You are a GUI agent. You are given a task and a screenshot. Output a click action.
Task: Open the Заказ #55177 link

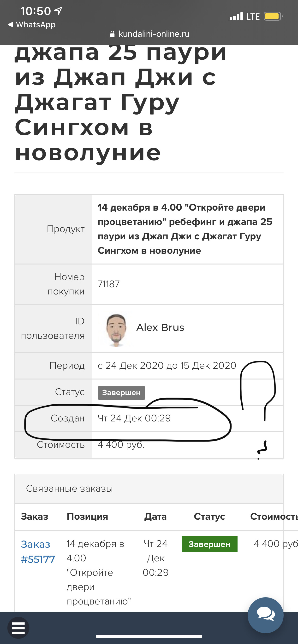click(38, 552)
